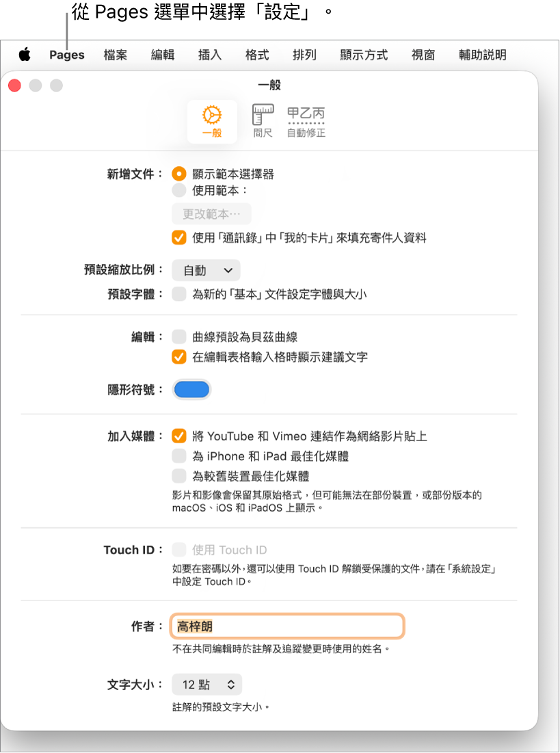
Task: Enable 為新的「基本」文件設定字體與大小 checkbox
Action: (179, 294)
